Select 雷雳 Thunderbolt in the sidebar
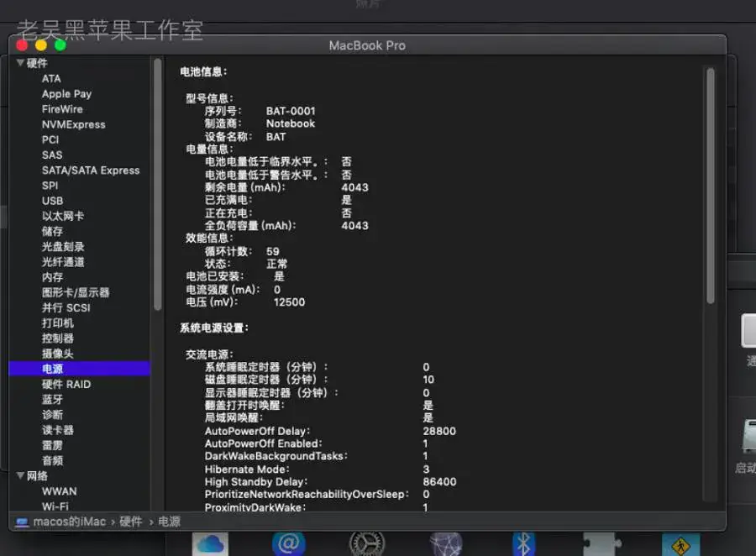Screen dimensions: 756x556 tap(52, 445)
